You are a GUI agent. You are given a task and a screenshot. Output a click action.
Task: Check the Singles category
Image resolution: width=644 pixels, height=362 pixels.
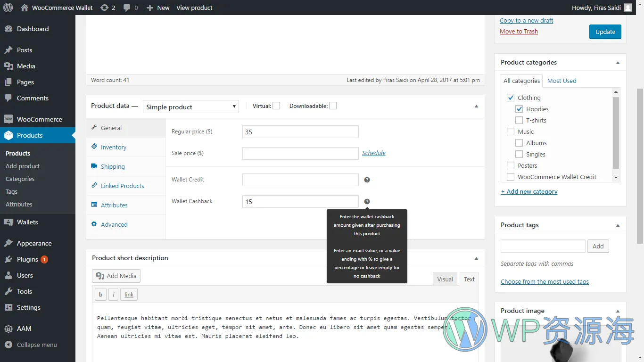click(x=519, y=154)
